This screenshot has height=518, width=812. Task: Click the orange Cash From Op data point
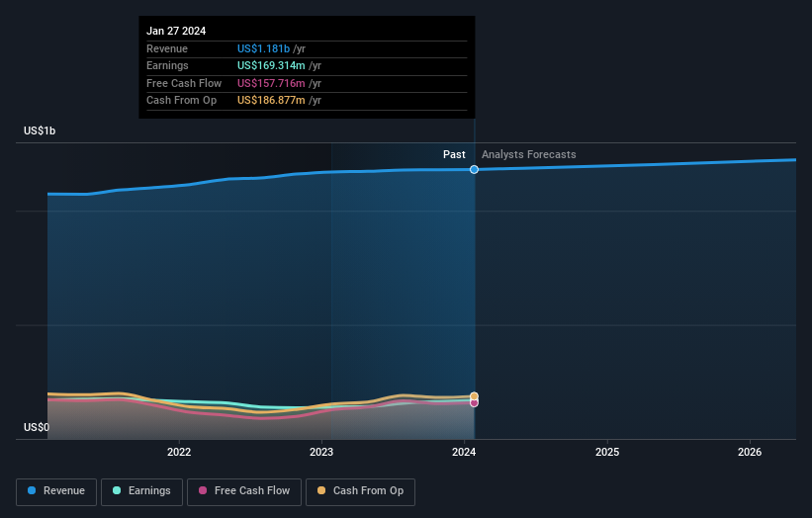click(474, 396)
